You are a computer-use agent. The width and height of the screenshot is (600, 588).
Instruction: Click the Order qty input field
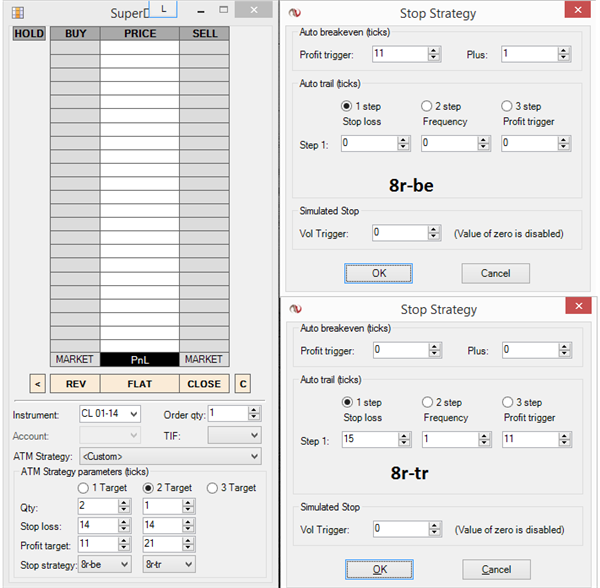221,414
